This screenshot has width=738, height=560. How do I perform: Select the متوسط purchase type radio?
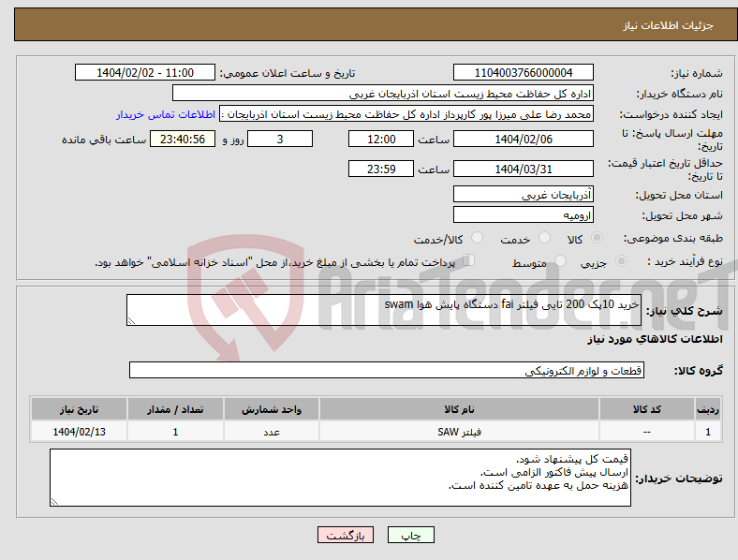(560, 261)
